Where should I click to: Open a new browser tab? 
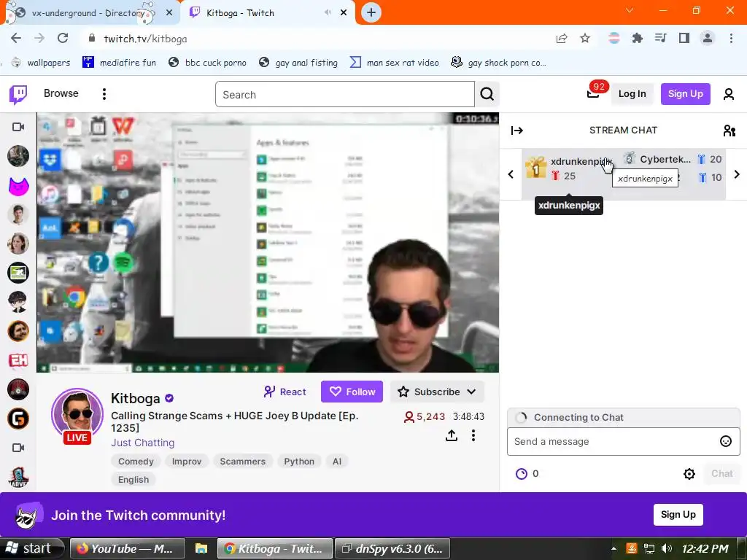371,13
